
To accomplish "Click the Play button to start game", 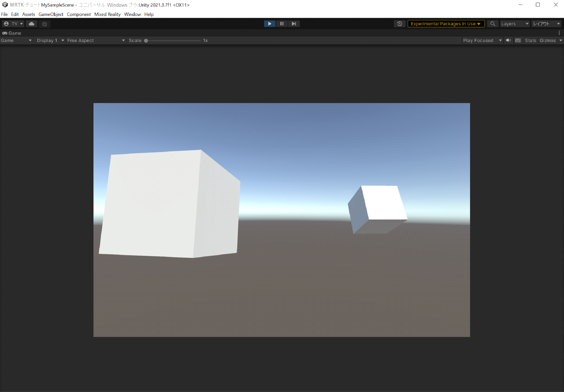I will point(269,24).
